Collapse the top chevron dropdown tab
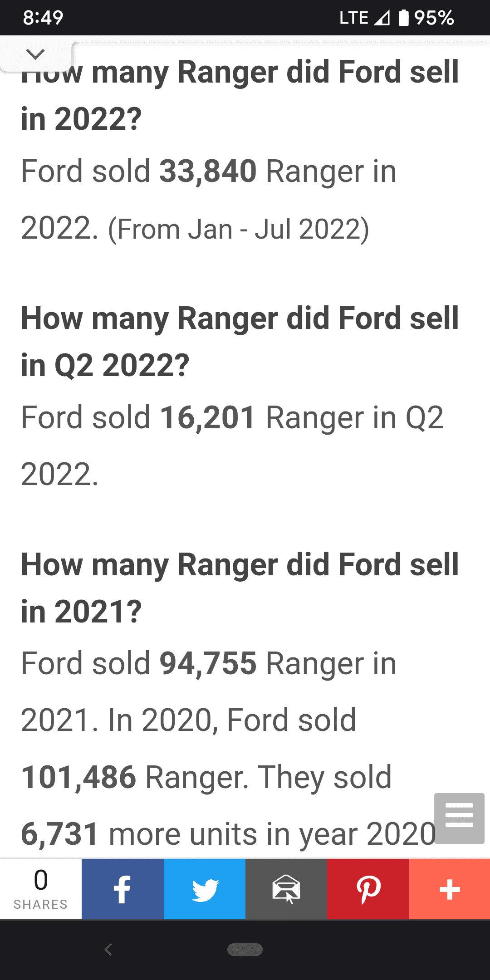 (x=35, y=54)
